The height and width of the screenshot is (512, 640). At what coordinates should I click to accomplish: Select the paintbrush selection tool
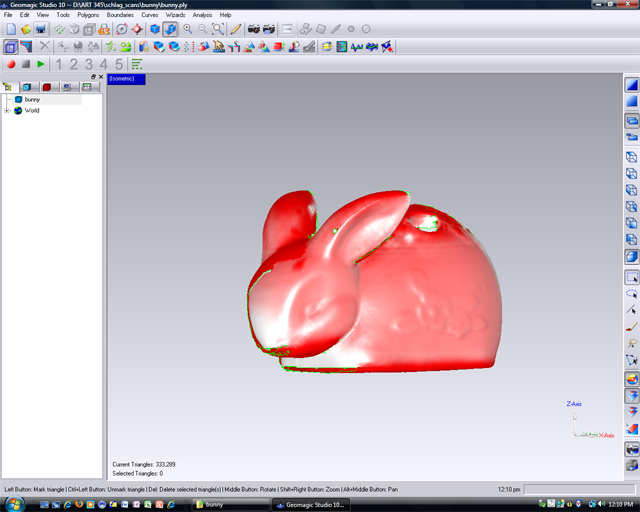632,327
